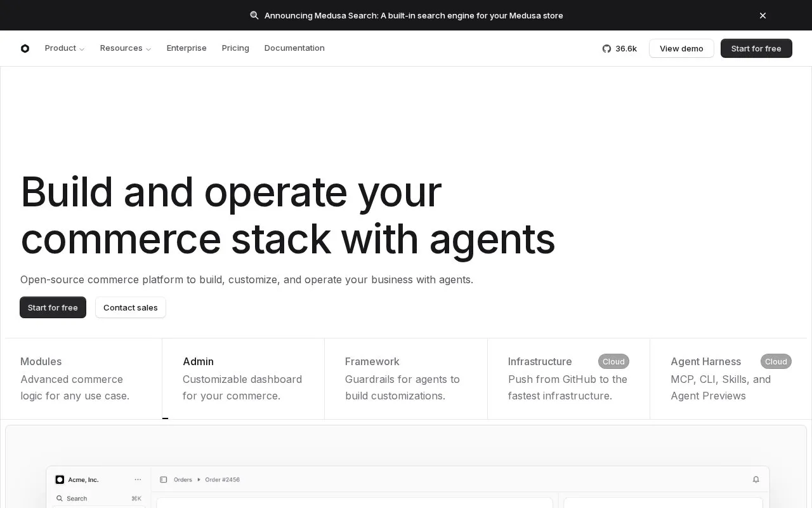Open the Documentation link in the navbar
Viewport: 812px width, 508px height.
(x=294, y=48)
